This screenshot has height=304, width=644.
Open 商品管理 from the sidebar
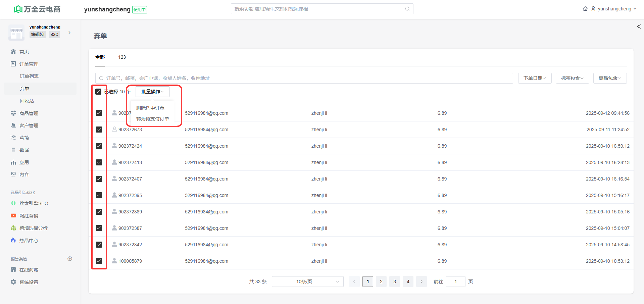(29, 113)
